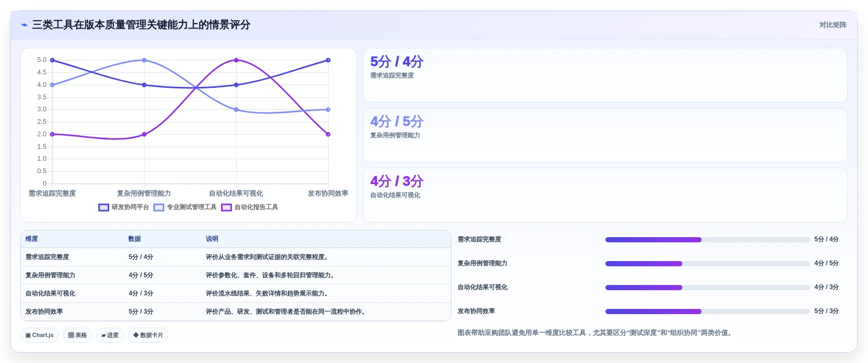Image resolution: width=868 pixels, height=363 pixels.
Task: Click the 研发协同平台 data point at 发布协同效率
Action: coord(328,60)
